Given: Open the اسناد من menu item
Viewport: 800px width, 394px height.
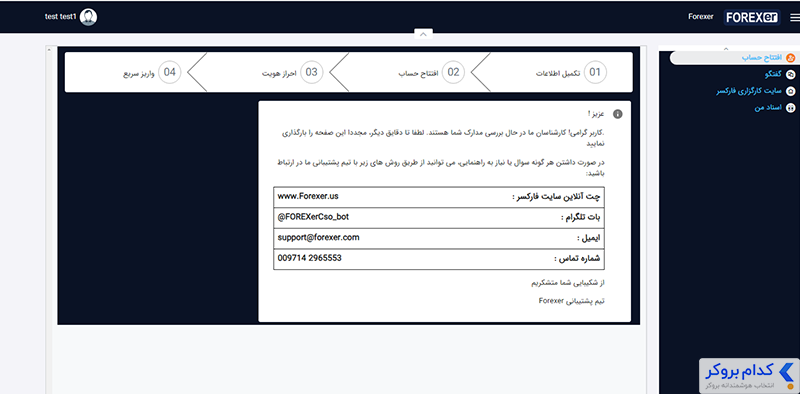Looking at the screenshot, I should [x=768, y=108].
